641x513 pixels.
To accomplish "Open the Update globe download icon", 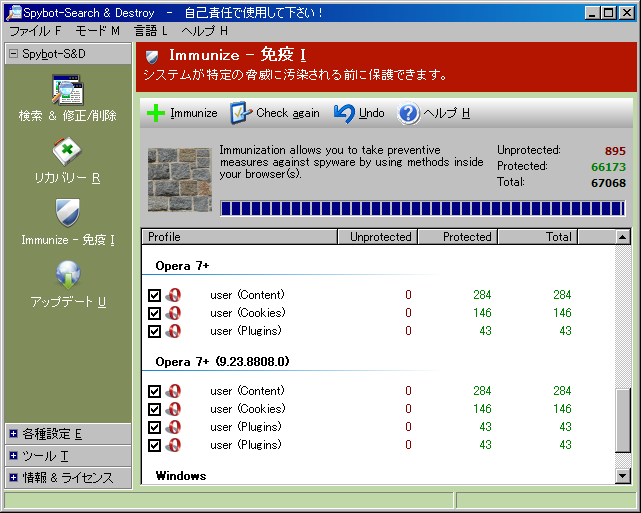I will coord(68,275).
